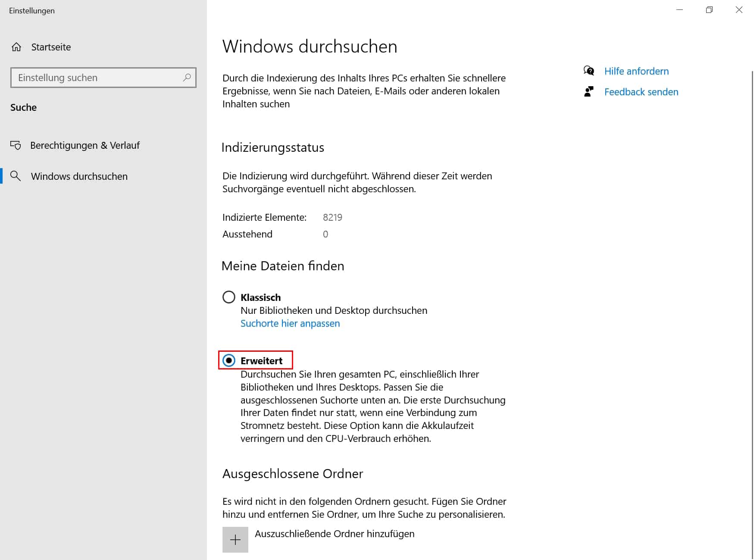Click the Startseite home icon
Screen dimensions: 754x560
click(x=16, y=47)
